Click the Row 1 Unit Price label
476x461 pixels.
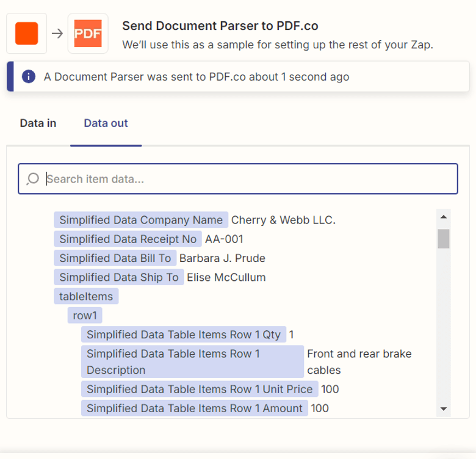(200, 389)
